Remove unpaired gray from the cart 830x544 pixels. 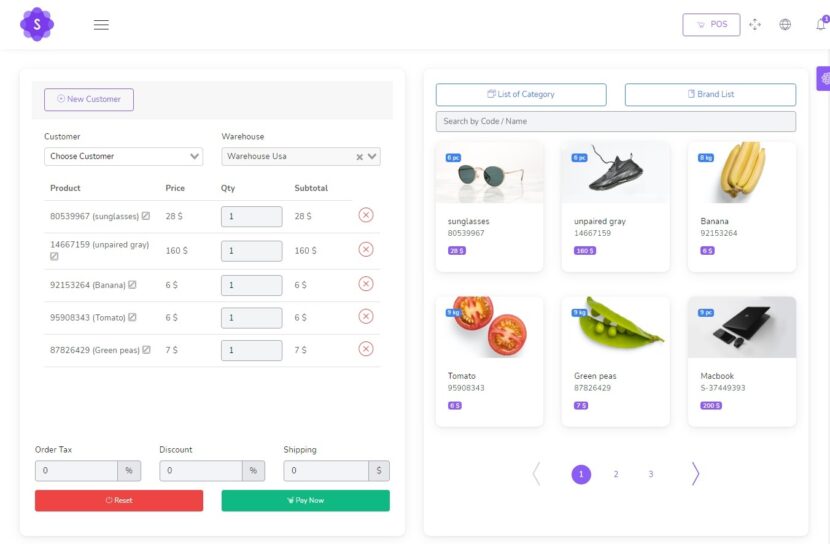point(366,249)
